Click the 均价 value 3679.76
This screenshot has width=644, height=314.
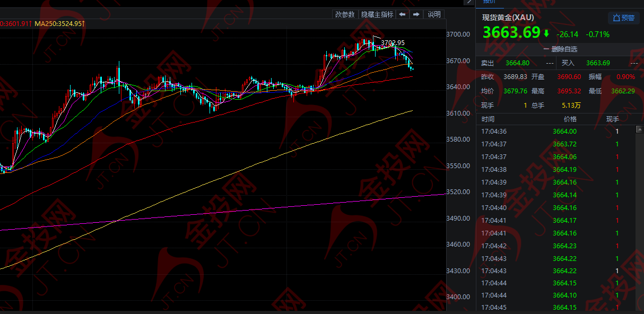(x=516, y=91)
